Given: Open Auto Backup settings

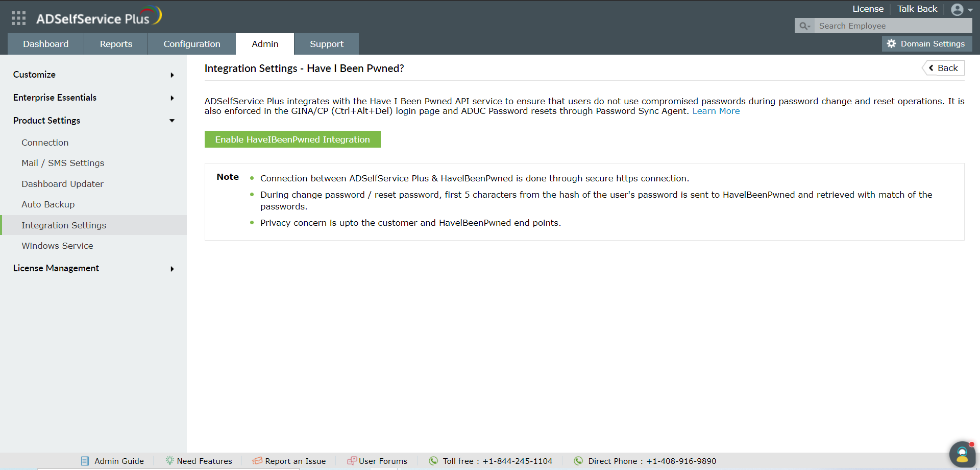Looking at the screenshot, I should (x=48, y=204).
